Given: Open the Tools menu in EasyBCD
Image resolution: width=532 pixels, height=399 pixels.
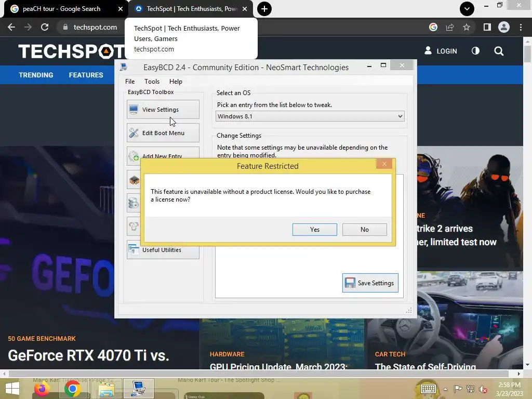Looking at the screenshot, I should click(152, 82).
